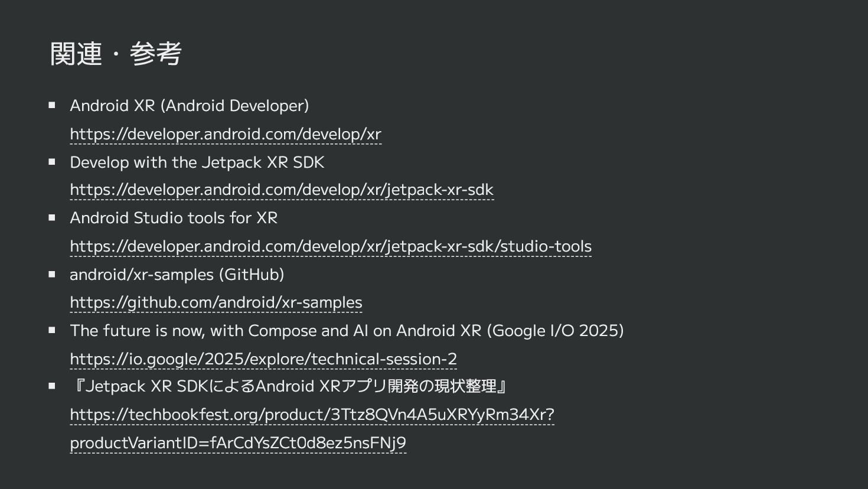Open the link ending in studio-tools

[x=331, y=246]
